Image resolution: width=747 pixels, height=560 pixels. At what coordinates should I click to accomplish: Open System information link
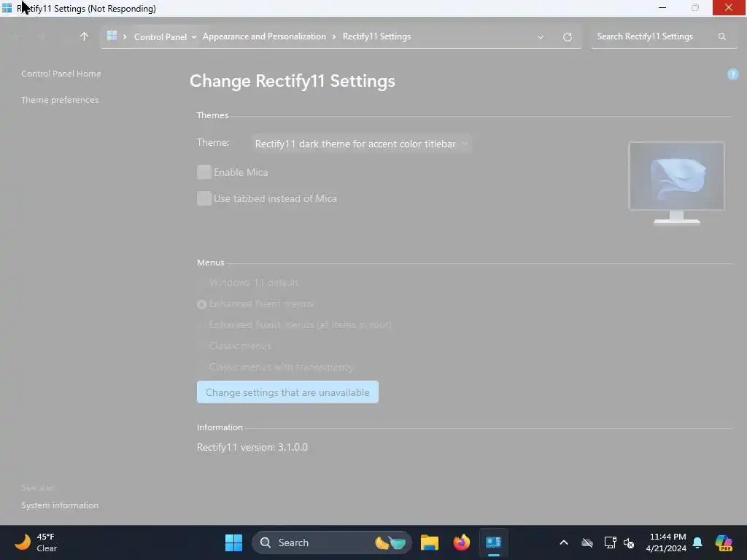60,505
